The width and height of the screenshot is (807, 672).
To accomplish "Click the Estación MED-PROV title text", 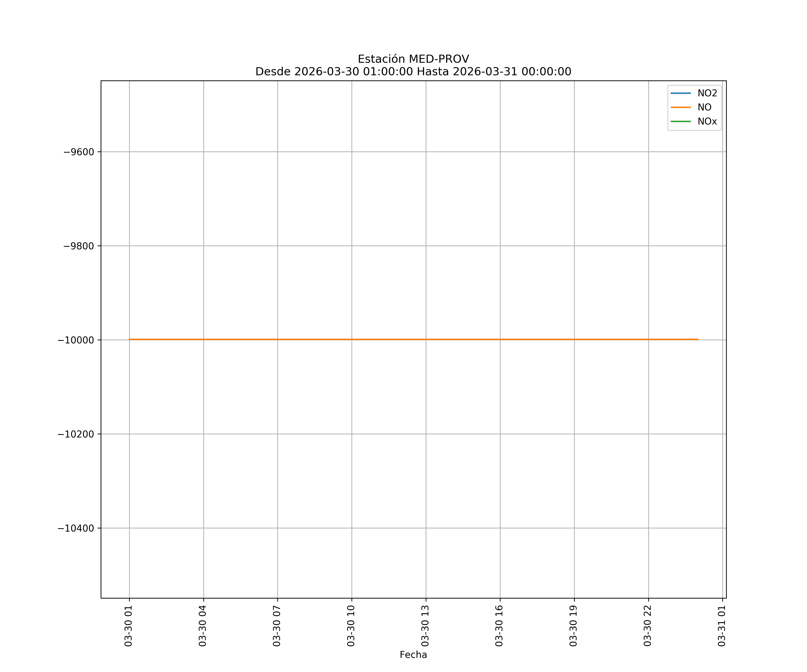I will click(413, 59).
